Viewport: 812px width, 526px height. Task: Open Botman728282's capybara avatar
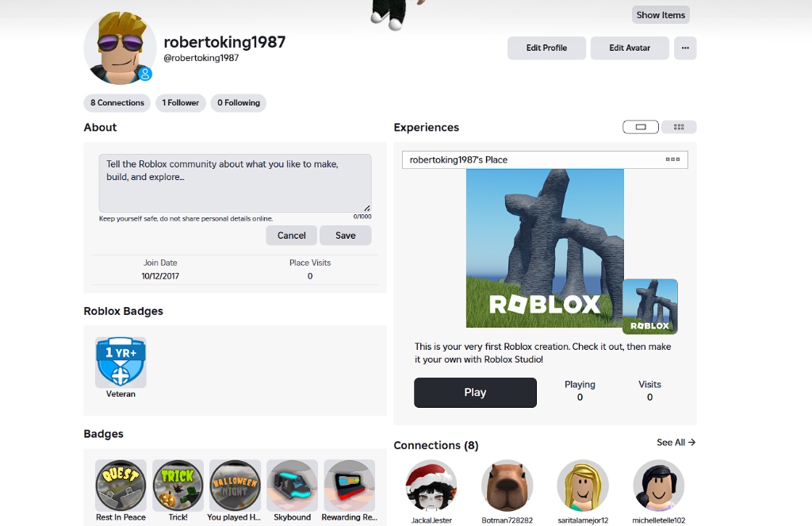point(507,486)
